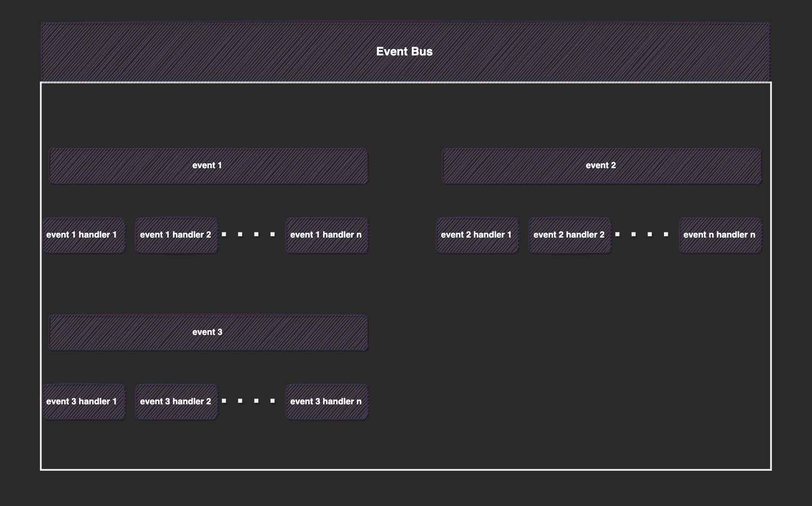The width and height of the screenshot is (812, 506).
Task: Click the event 2 box
Action: click(x=601, y=165)
